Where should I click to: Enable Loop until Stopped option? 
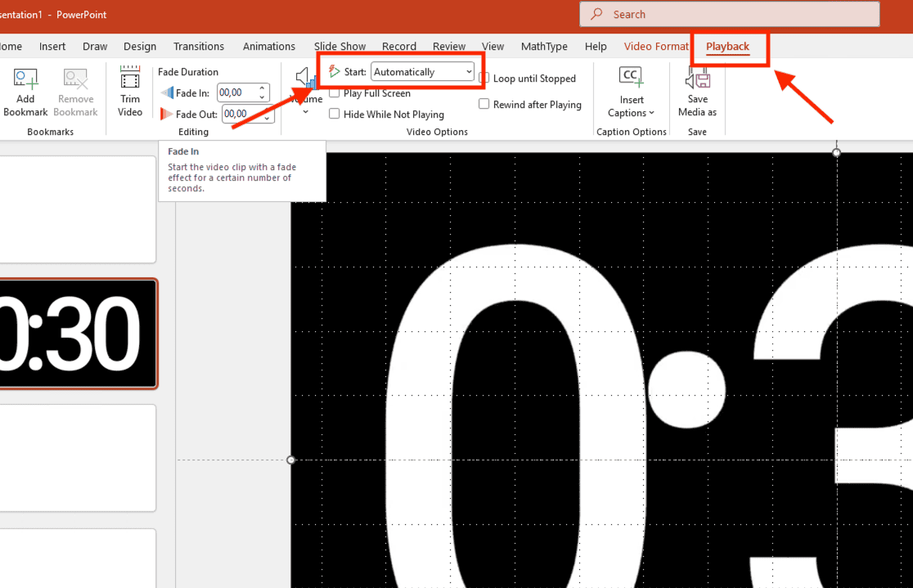tap(483, 78)
